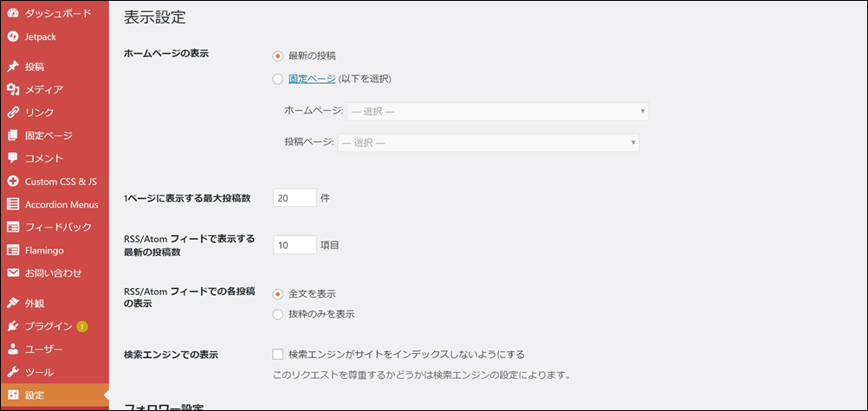This screenshot has height=411, width=868.
Task: Click the 検索エンジンでの表示 label
Action: [x=171, y=355]
